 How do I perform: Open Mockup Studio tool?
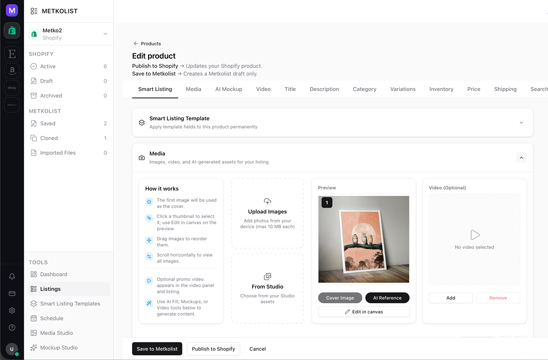(68, 348)
